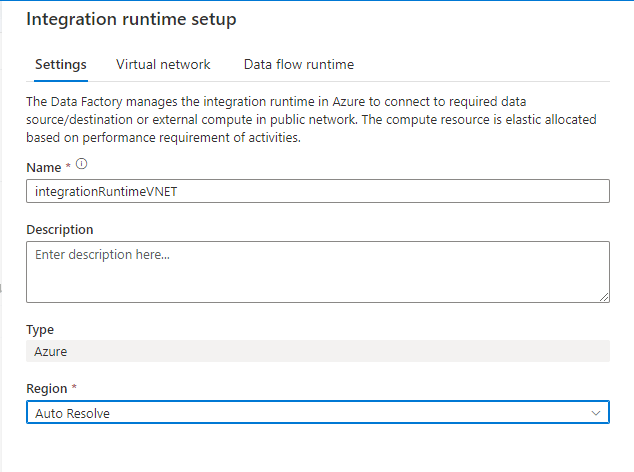Click the required asterisk next to Name
The image size is (634, 472).
pos(68,165)
